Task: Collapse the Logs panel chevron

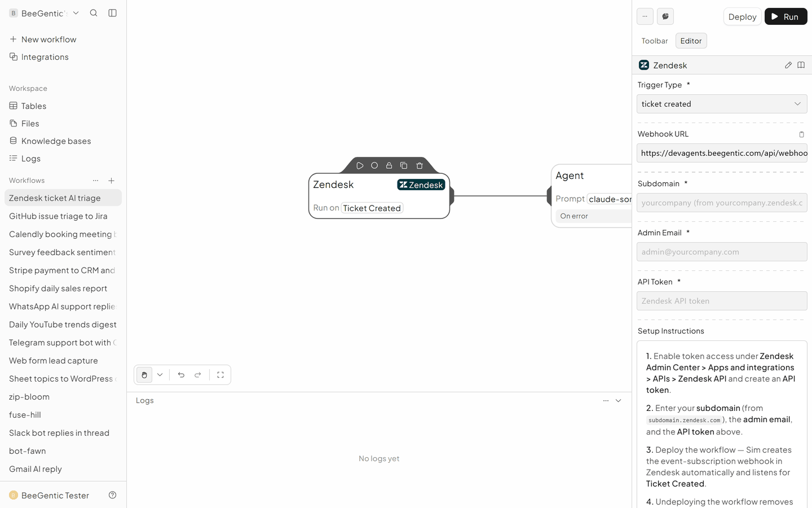Action: [x=619, y=401]
